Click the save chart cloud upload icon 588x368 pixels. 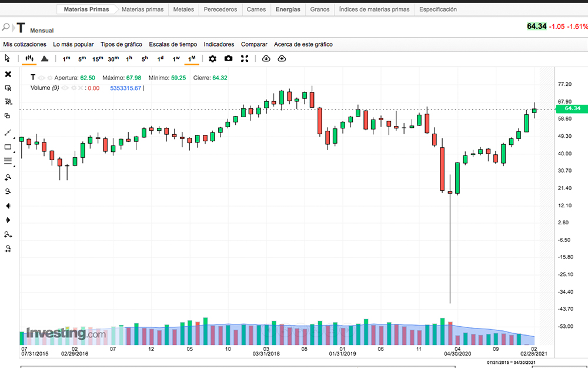click(x=282, y=59)
